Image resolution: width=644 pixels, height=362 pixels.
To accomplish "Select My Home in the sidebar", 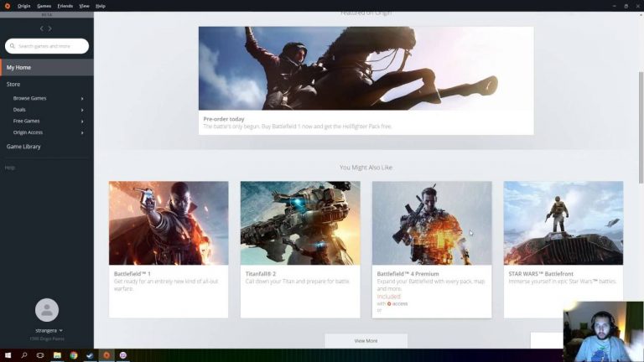I will tap(47, 67).
